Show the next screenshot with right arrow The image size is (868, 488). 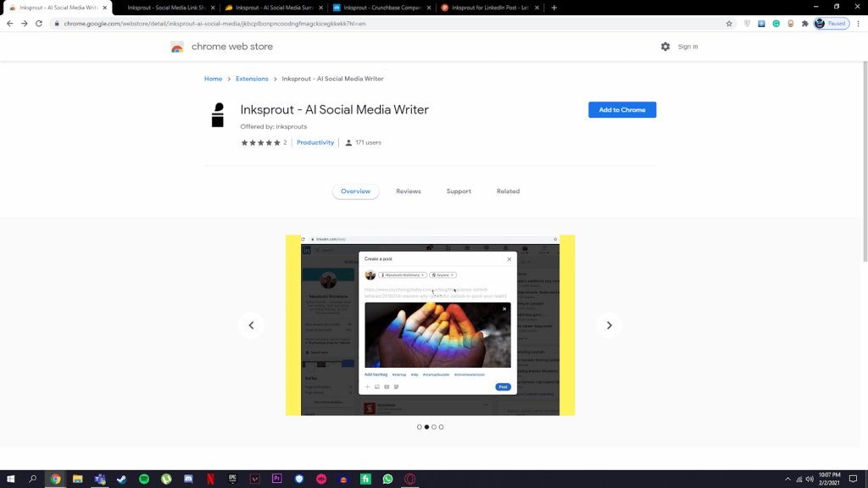tap(609, 325)
